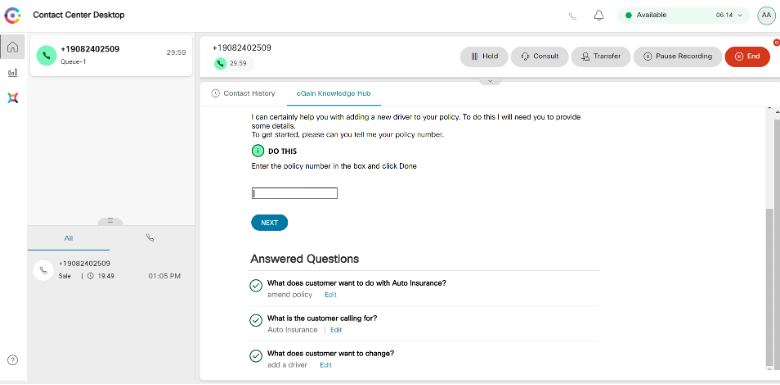Image resolution: width=780 pixels, height=385 pixels.
Task: Click the colorful Webex app icon in sidebar
Action: pyautogui.click(x=13, y=97)
